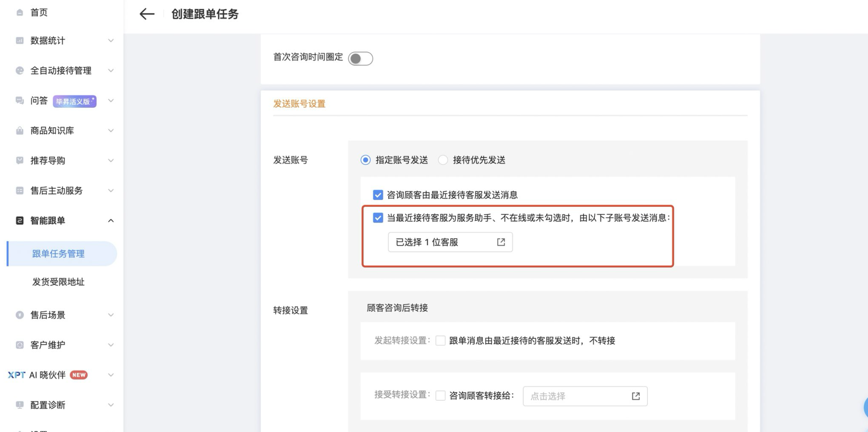The height and width of the screenshot is (432, 868).
Task: Click the 配置诊断 icon
Action: click(20, 405)
